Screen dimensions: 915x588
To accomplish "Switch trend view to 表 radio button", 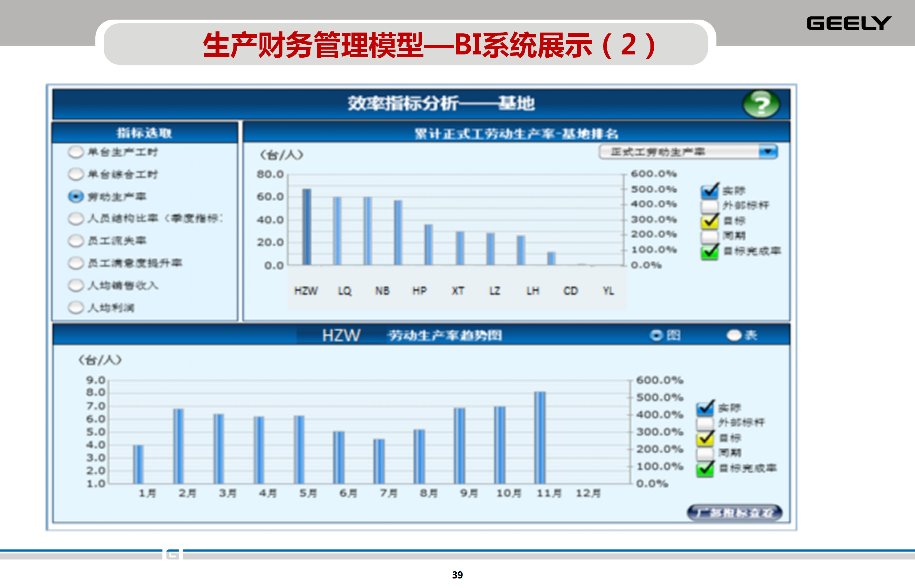I will 734,335.
